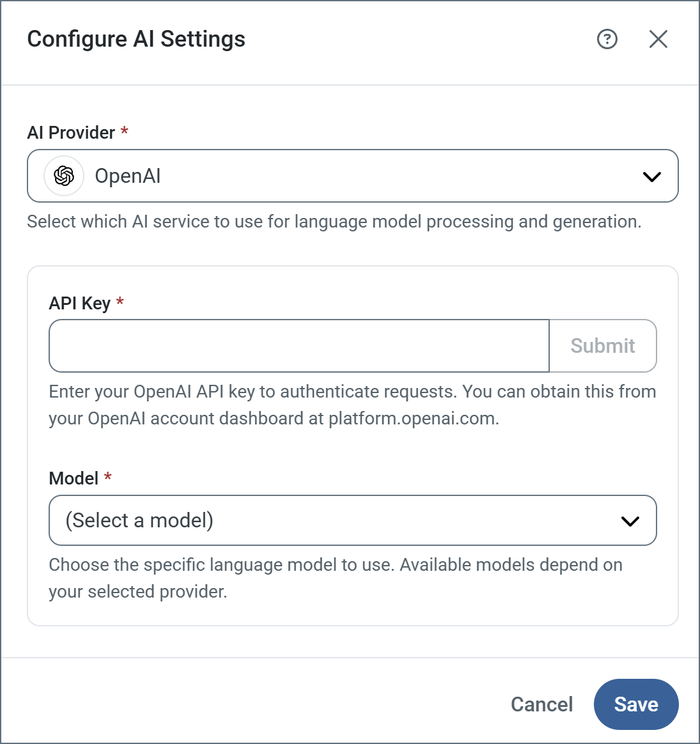Cancel the AI settings changes
The image size is (700, 744).
coord(541,704)
